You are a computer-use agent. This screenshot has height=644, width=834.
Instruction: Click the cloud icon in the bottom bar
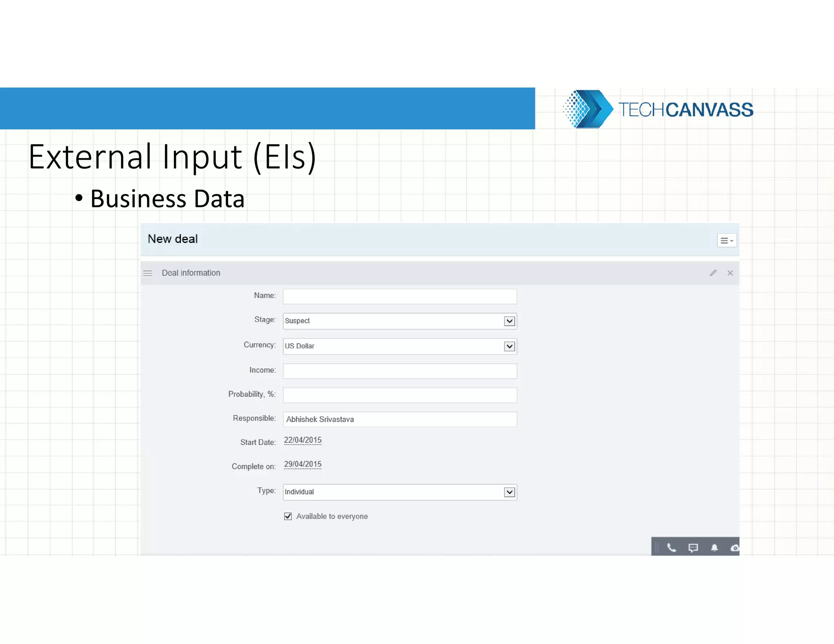click(x=734, y=548)
